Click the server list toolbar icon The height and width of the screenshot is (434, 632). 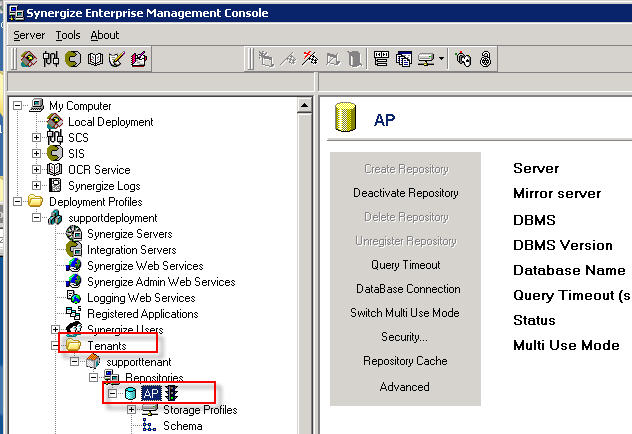pos(381,59)
